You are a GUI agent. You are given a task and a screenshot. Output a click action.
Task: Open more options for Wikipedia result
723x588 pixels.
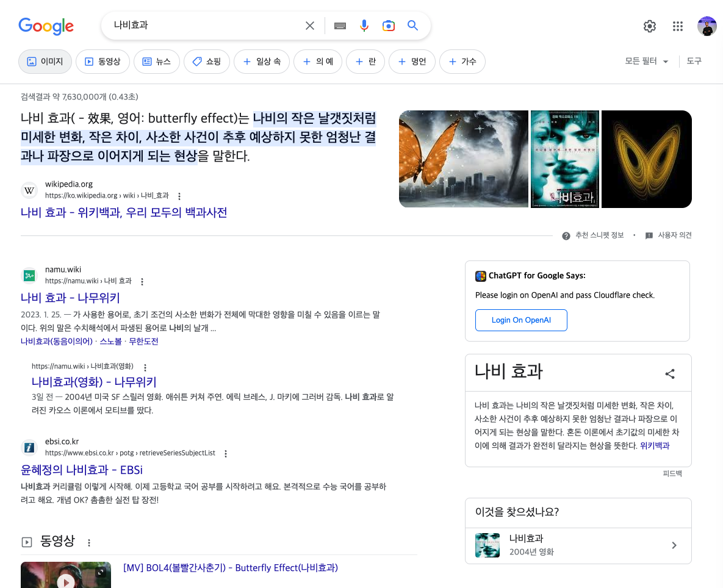pyautogui.click(x=179, y=196)
